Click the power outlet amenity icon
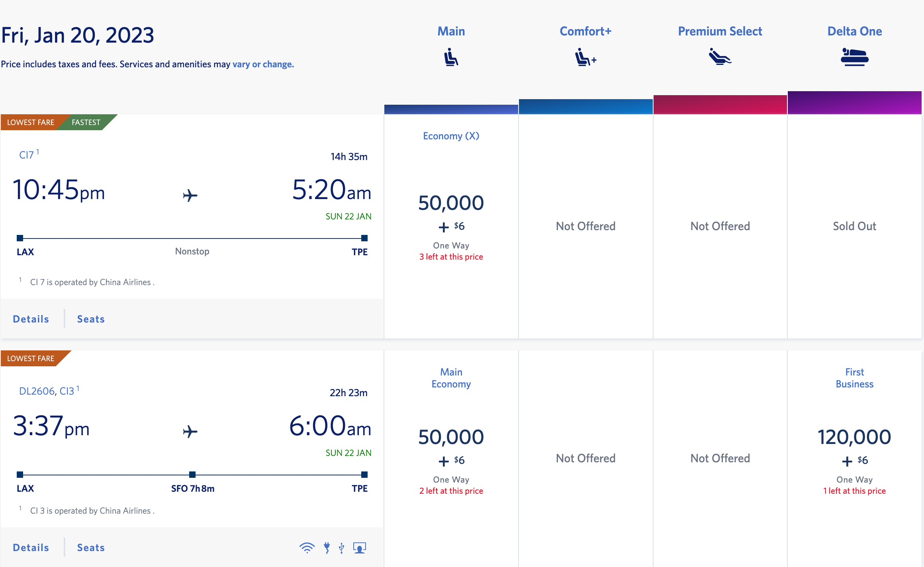The width and height of the screenshot is (924, 567). pyautogui.click(x=327, y=547)
